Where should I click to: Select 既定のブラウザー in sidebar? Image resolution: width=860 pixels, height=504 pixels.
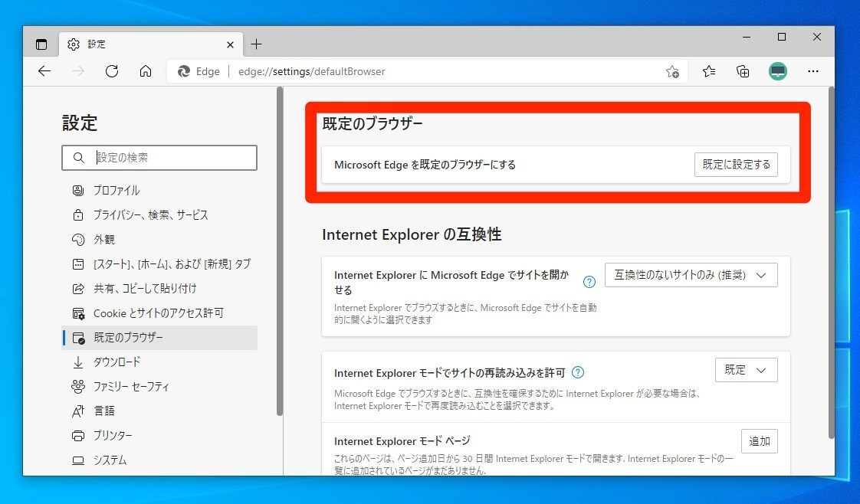pos(159,338)
